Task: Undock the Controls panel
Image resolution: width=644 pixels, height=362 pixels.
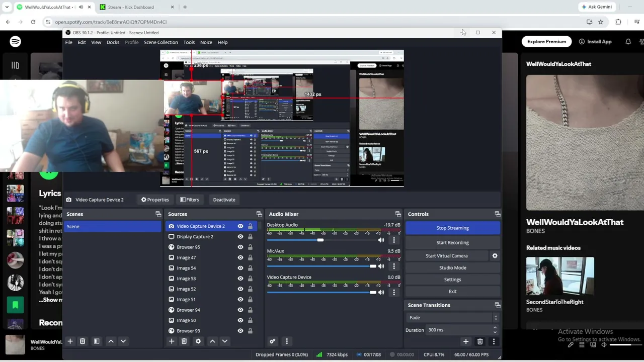Action: pyautogui.click(x=498, y=214)
